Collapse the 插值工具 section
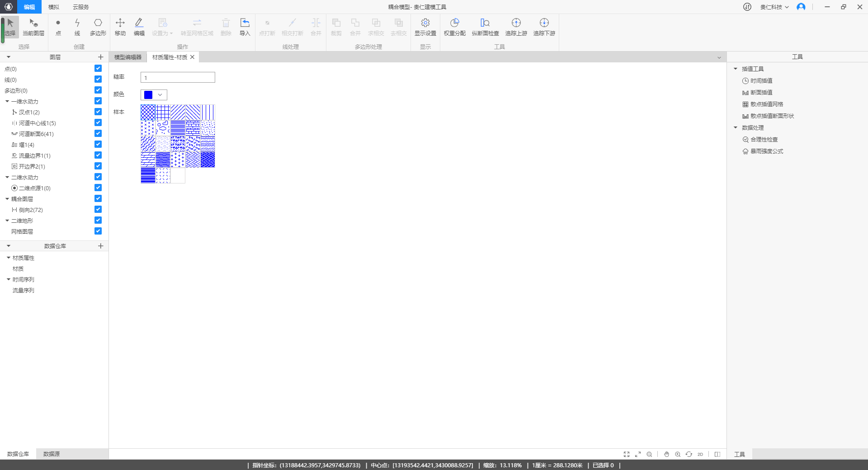 736,69
